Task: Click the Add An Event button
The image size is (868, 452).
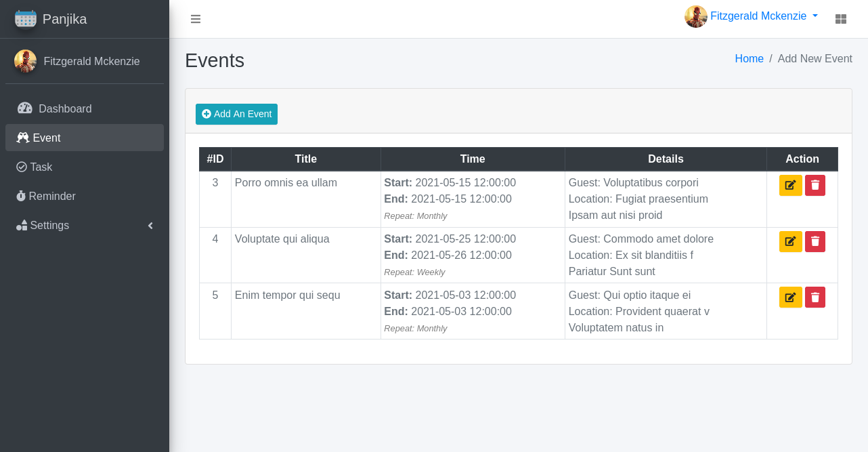Action: click(x=236, y=114)
